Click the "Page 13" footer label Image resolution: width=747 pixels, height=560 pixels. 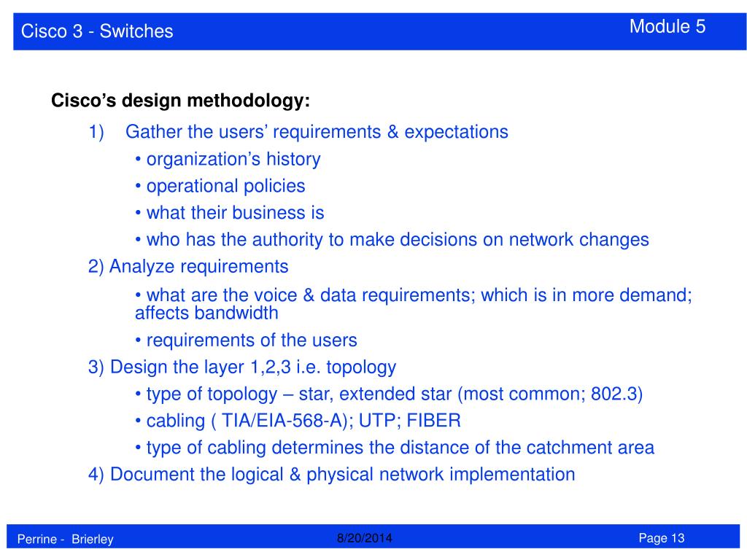point(662,538)
